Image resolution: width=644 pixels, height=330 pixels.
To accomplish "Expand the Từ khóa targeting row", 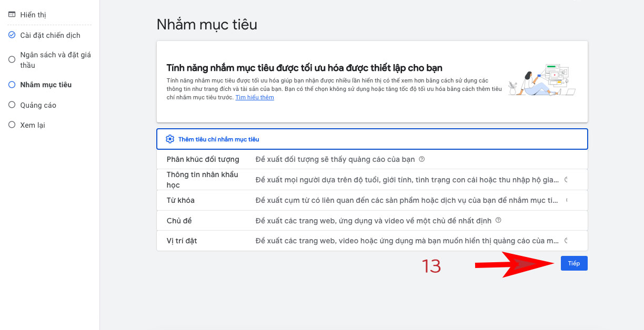I will (x=372, y=200).
